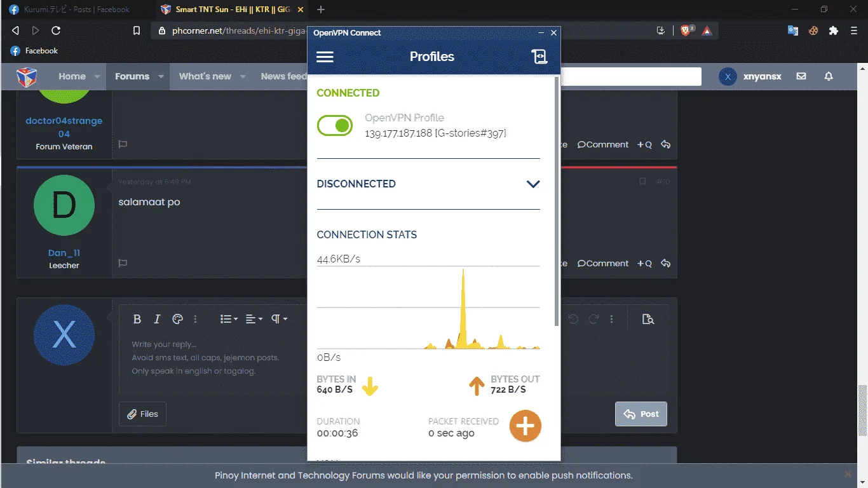Open the list formatting dropdown
This screenshot has width=868, height=488.
[x=229, y=319]
